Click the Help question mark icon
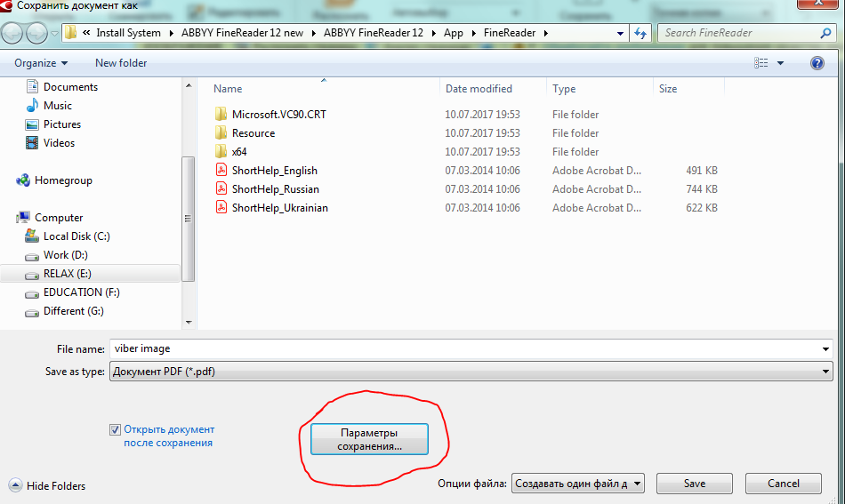This screenshot has width=845, height=504. [x=817, y=63]
